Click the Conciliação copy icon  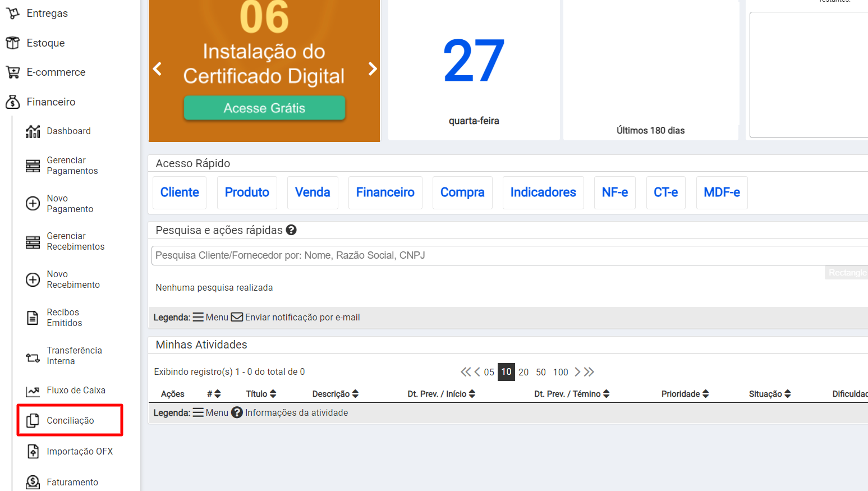point(33,420)
